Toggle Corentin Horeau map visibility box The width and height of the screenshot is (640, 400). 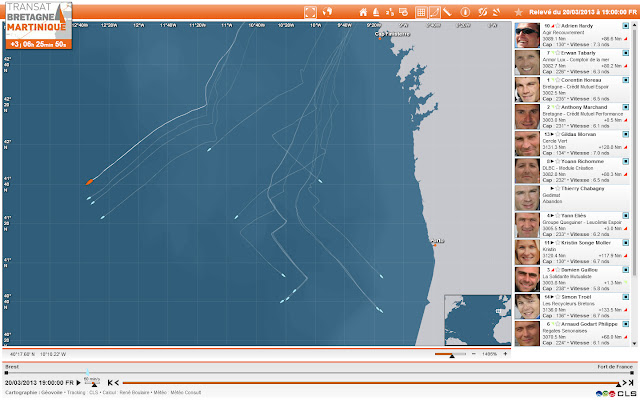(625, 80)
